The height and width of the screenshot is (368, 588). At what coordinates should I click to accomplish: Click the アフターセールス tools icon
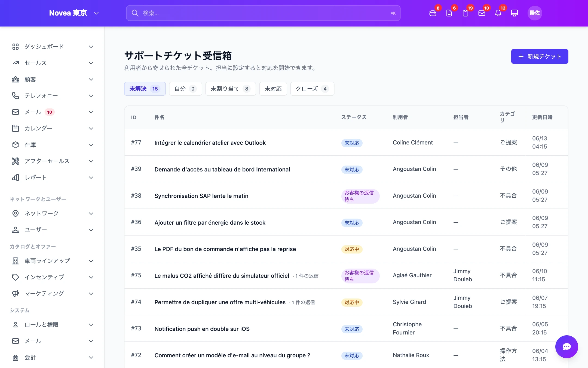click(x=16, y=161)
